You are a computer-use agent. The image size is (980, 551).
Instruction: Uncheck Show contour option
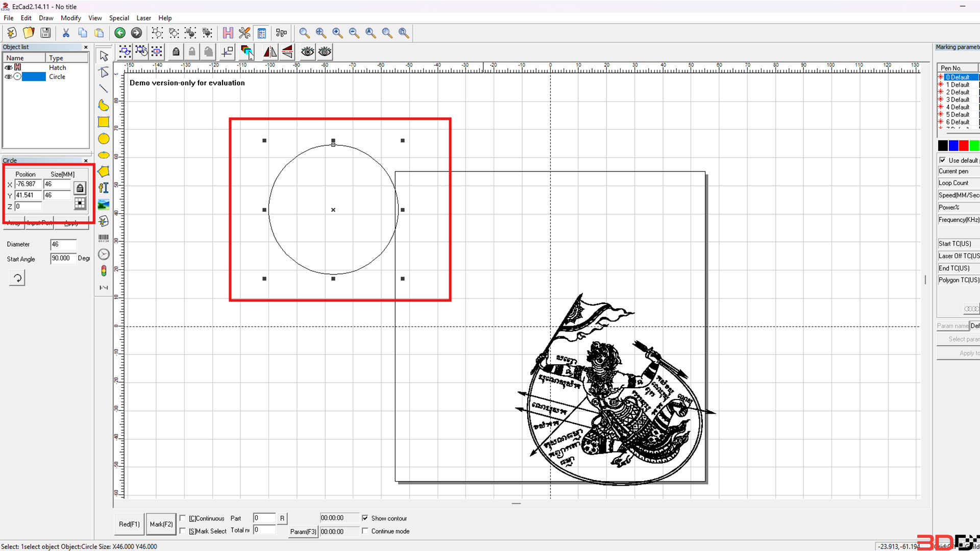365,518
